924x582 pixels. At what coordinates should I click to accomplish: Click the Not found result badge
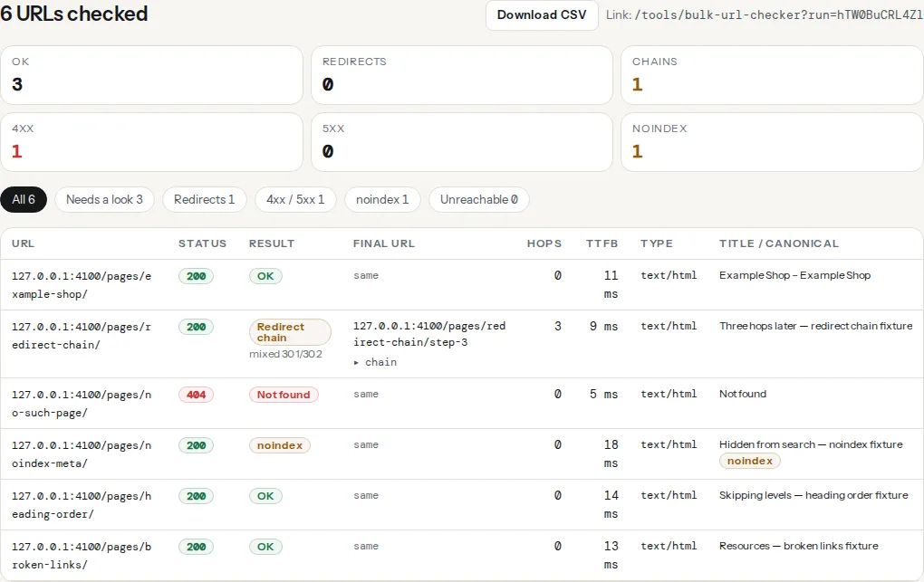click(284, 395)
